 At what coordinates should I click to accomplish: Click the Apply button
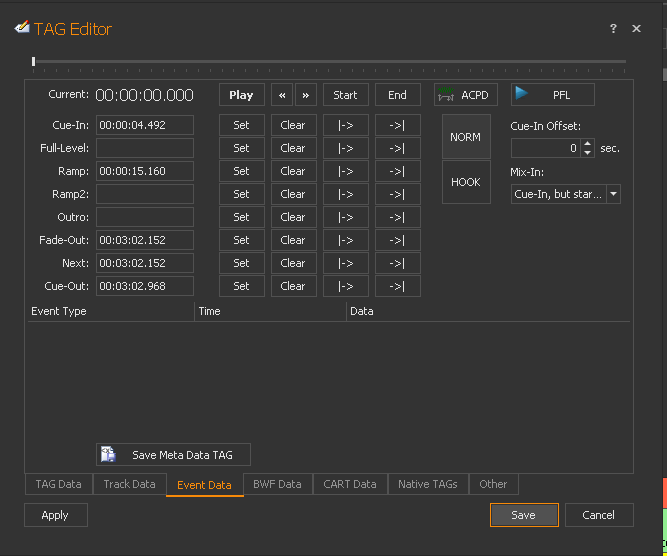coord(56,515)
